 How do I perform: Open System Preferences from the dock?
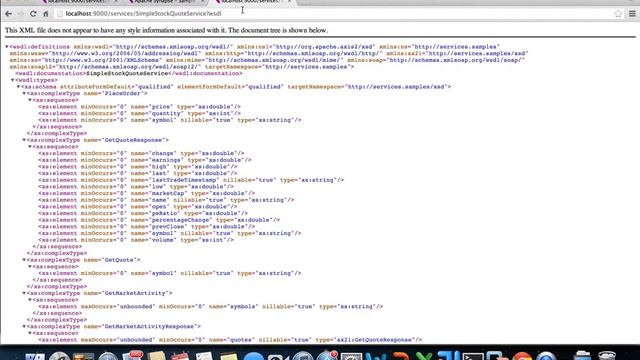(351, 356)
